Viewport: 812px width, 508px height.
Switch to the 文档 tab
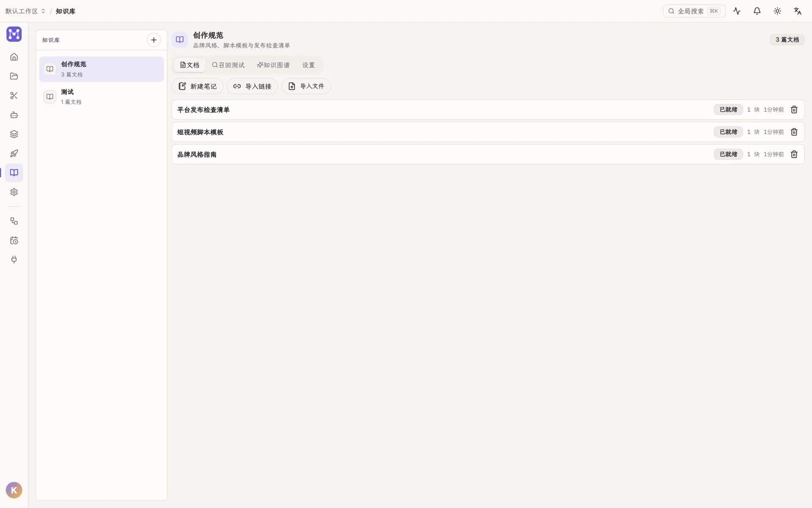(x=189, y=65)
